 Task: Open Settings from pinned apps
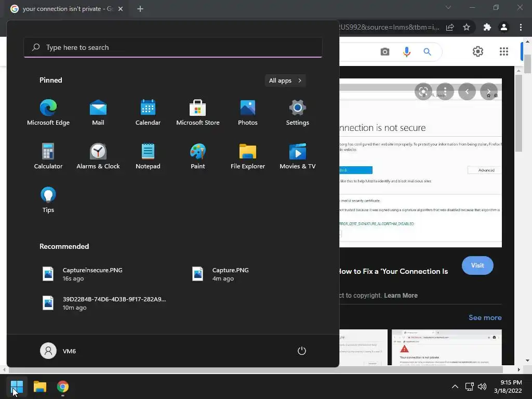(x=298, y=113)
